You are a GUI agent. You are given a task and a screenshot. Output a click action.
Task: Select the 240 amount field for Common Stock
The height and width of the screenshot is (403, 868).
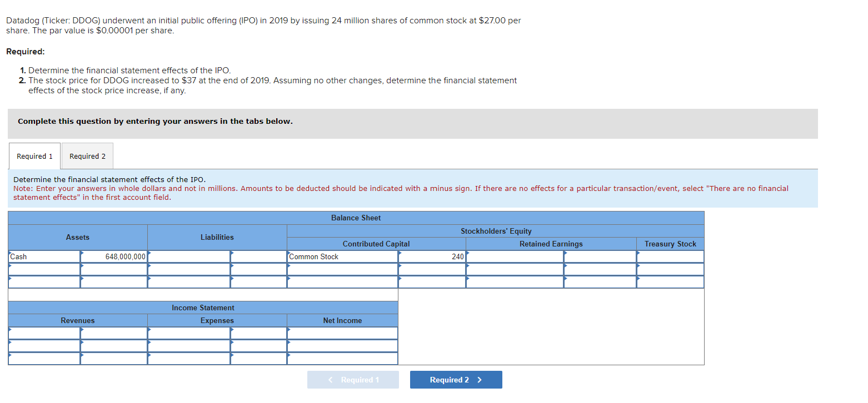click(432, 256)
